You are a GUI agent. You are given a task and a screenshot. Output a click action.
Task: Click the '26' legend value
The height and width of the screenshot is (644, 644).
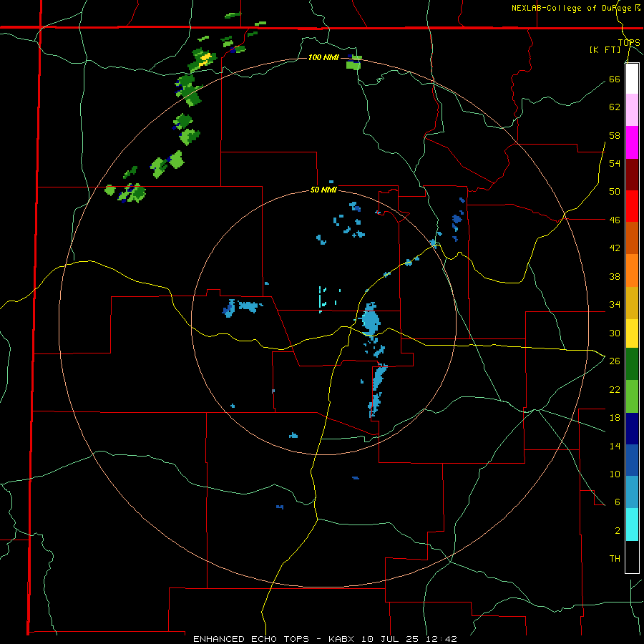click(x=615, y=361)
